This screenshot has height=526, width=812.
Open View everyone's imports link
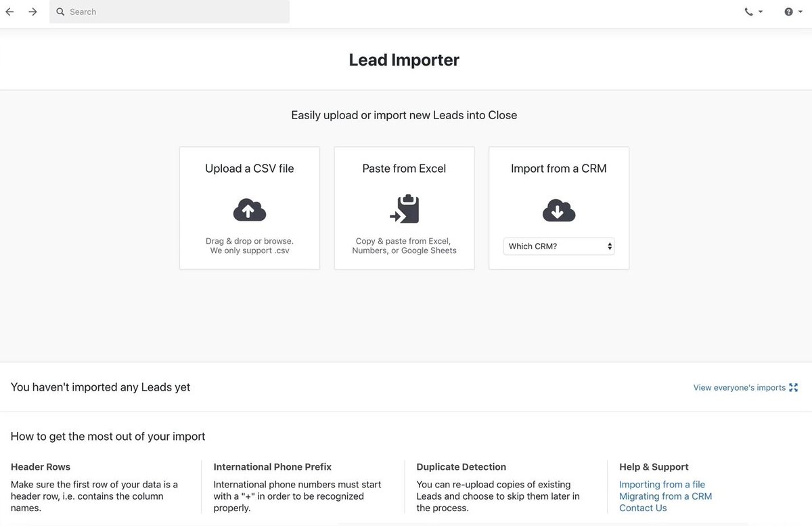tap(740, 388)
